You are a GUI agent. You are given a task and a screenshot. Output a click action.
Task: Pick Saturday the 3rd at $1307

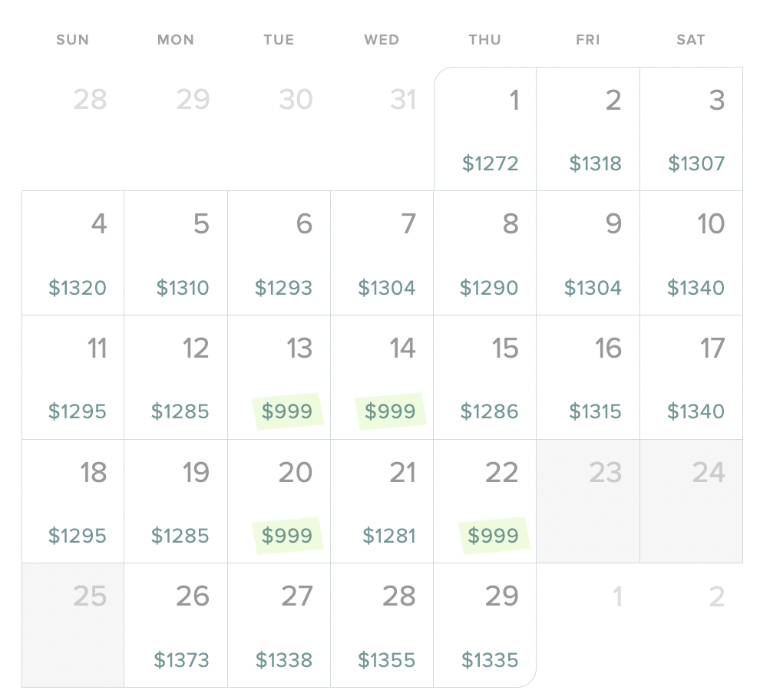tap(691, 129)
